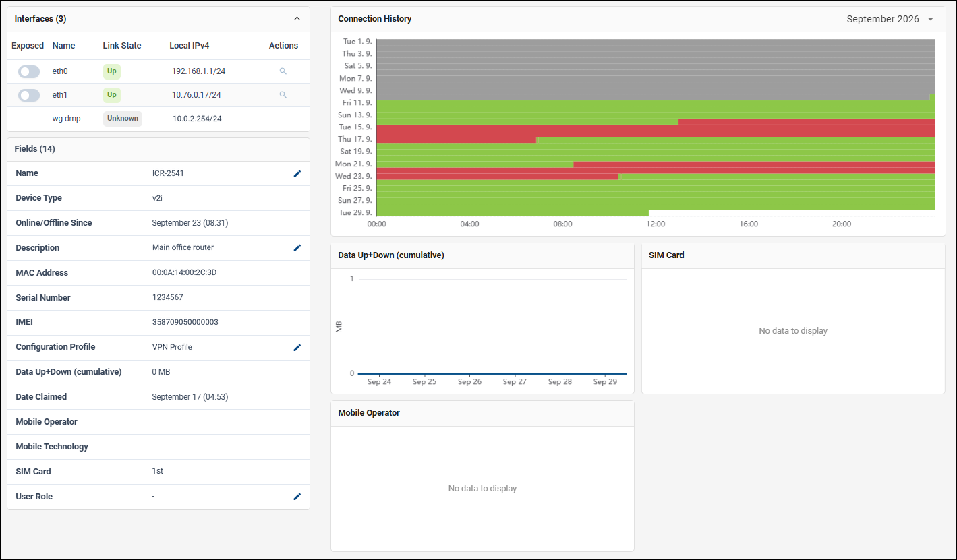Click the Actions column header
Image resolution: width=957 pixels, height=560 pixels.
(x=283, y=46)
